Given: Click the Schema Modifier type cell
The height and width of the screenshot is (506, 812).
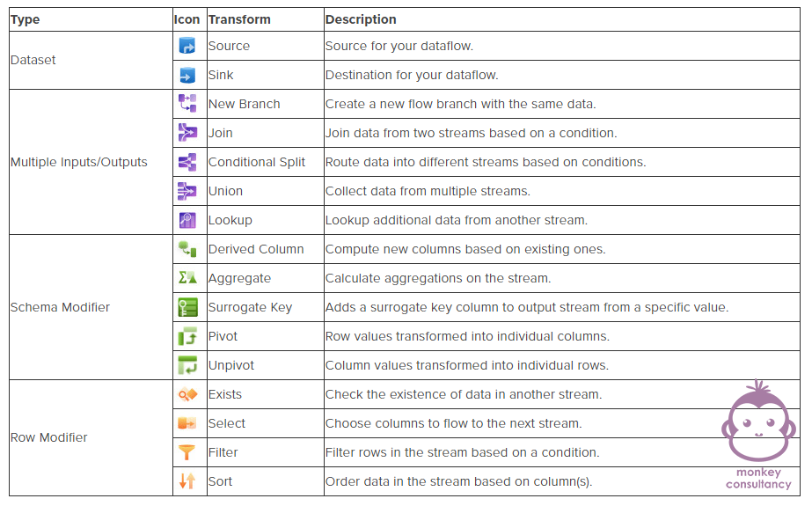Looking at the screenshot, I should tap(91, 307).
